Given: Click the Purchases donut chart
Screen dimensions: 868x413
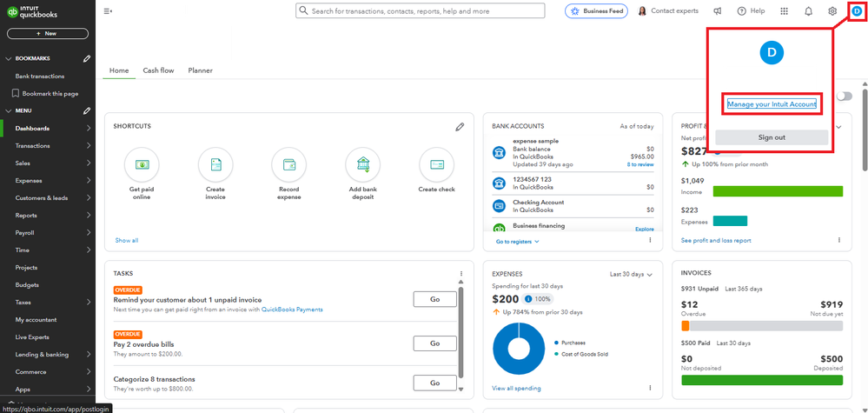Looking at the screenshot, I should [519, 349].
